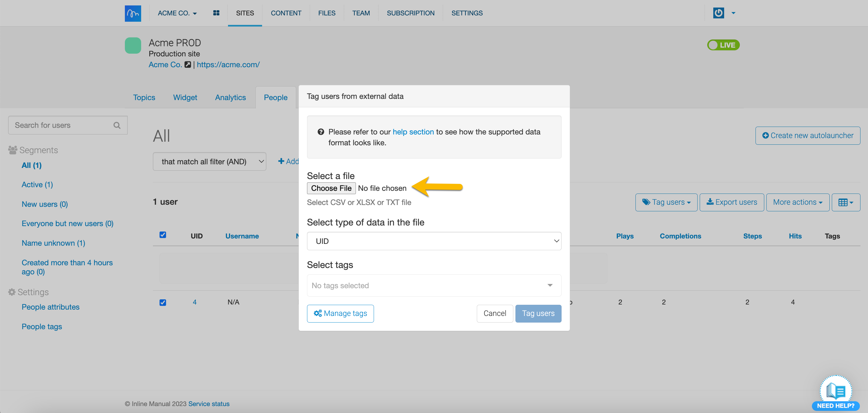
Task: Click the Choose File button
Action: point(331,188)
